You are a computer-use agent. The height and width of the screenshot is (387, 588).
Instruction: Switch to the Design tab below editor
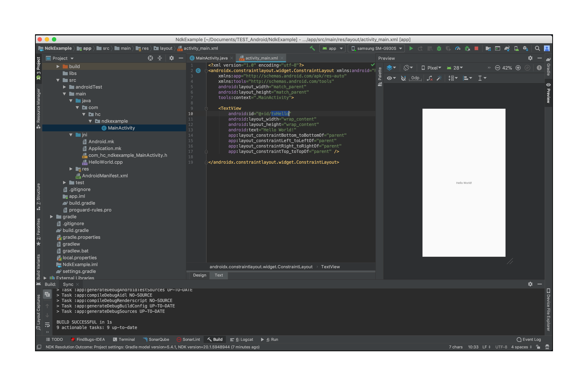[x=199, y=275]
